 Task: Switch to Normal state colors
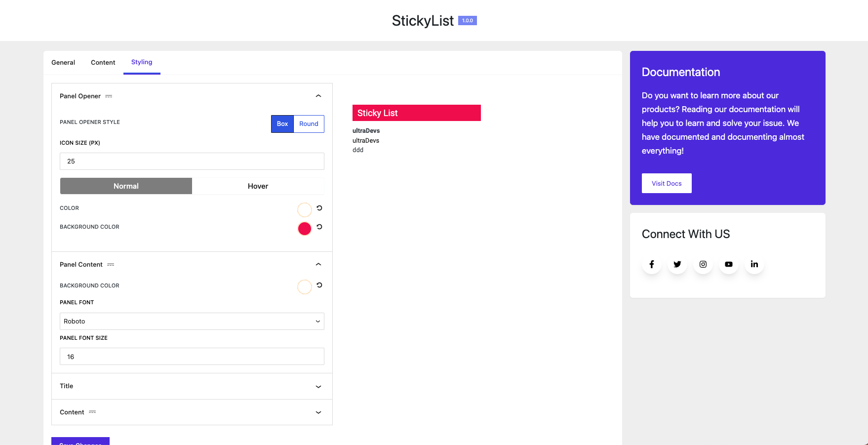(x=126, y=186)
